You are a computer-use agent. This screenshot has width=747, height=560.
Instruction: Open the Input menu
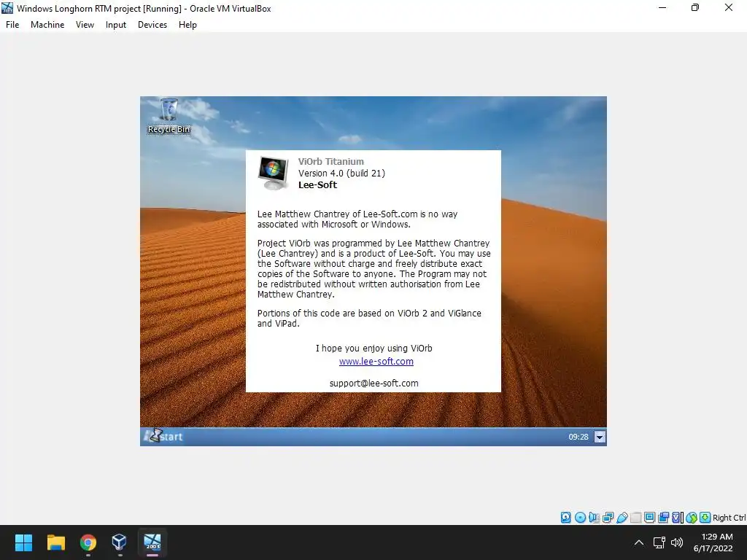point(116,25)
